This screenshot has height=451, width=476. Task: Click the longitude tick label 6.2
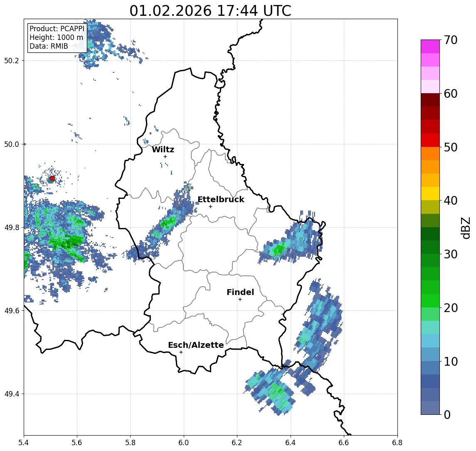pos(237,443)
